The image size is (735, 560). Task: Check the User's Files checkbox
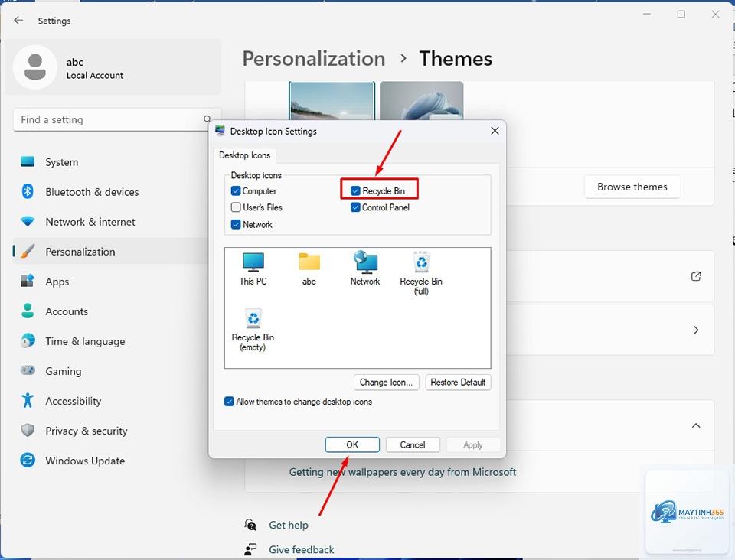coord(237,207)
